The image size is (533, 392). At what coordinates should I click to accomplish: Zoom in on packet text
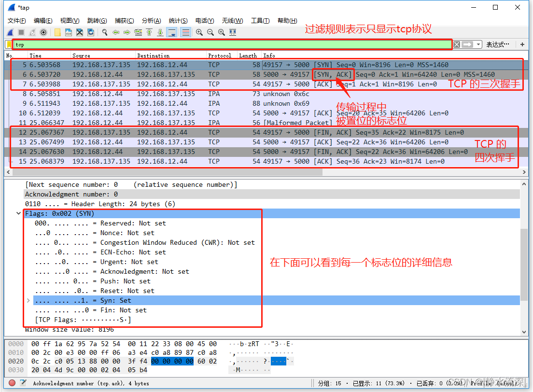coord(199,32)
